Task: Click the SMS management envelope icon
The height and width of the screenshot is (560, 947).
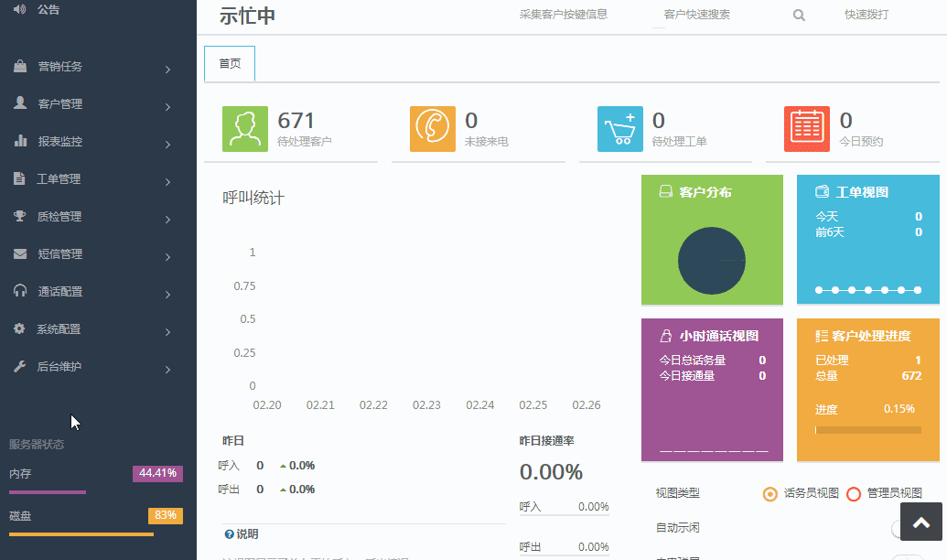Action: [x=20, y=253]
